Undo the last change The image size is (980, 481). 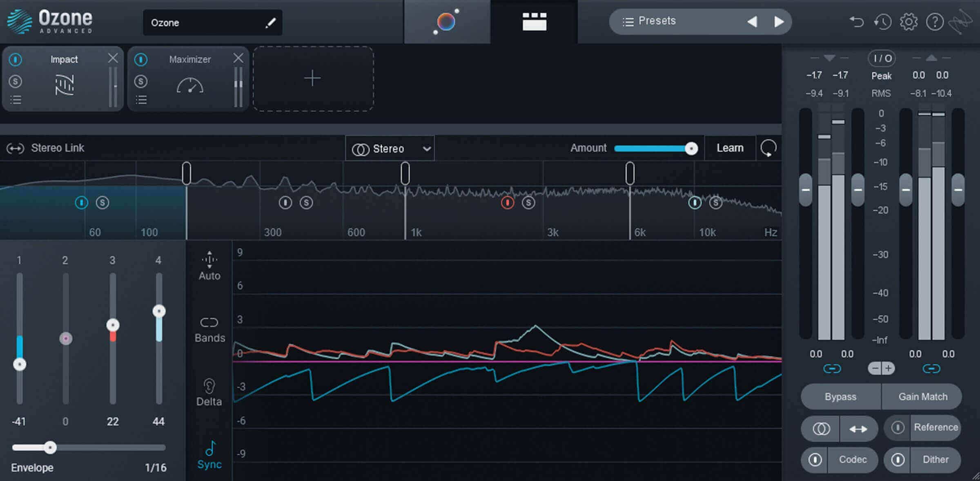point(857,21)
